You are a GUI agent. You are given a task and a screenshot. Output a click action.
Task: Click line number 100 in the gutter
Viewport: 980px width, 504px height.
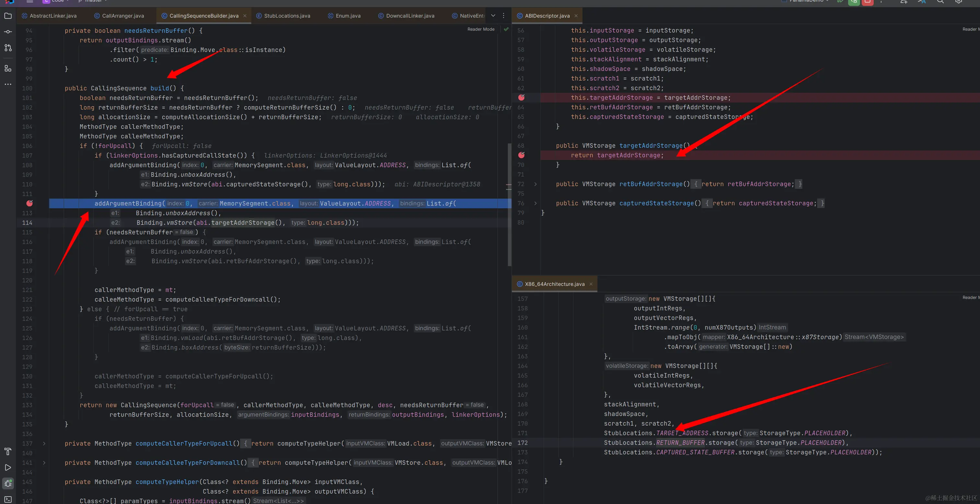pos(27,88)
